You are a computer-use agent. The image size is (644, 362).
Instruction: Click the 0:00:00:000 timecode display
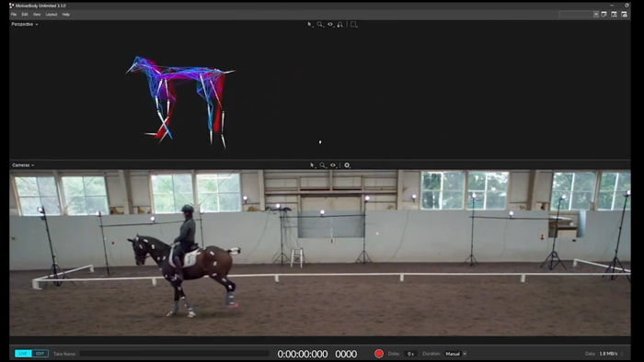303,354
